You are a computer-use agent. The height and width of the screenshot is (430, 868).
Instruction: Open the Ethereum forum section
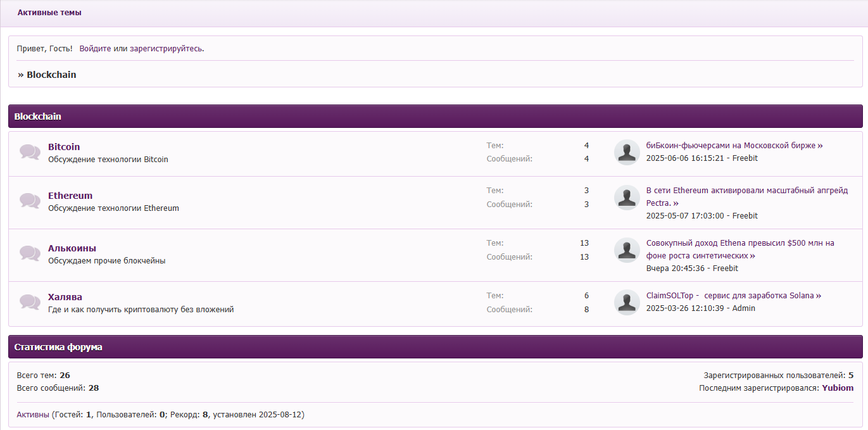(x=70, y=196)
